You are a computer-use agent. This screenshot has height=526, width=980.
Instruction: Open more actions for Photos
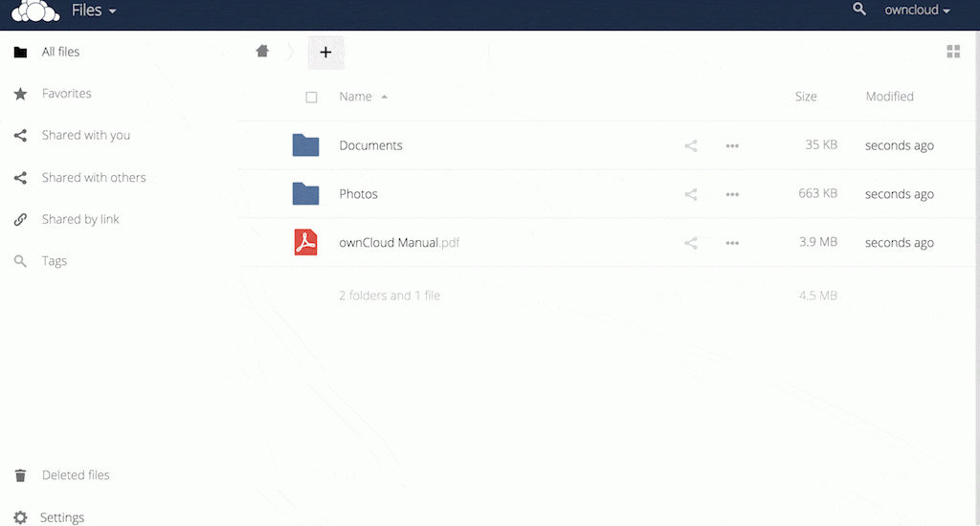(732, 194)
